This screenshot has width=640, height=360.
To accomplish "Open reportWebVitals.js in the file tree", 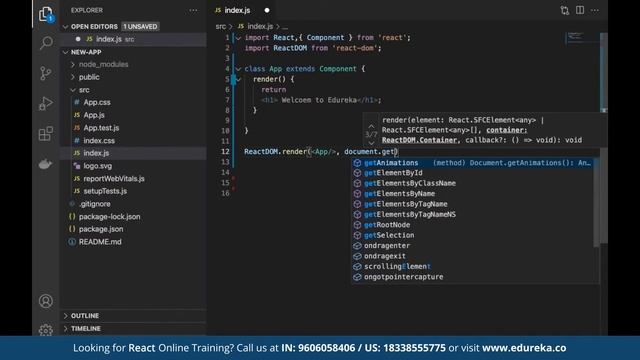I will click(134, 179).
